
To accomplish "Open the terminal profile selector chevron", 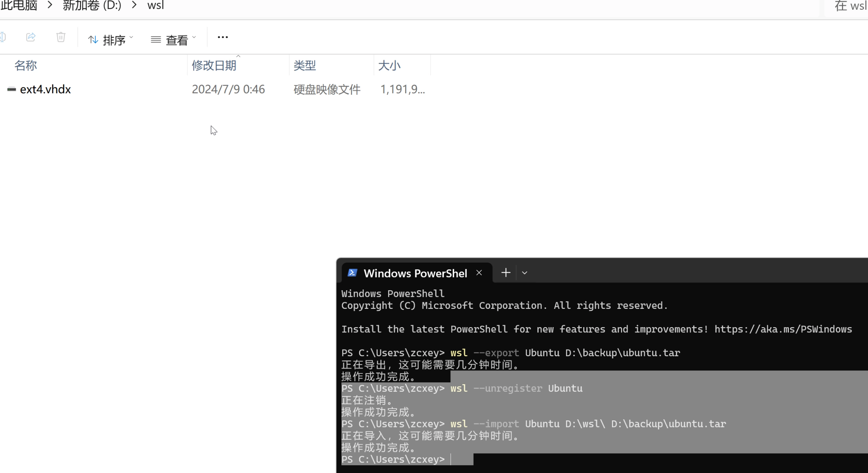I will (524, 273).
